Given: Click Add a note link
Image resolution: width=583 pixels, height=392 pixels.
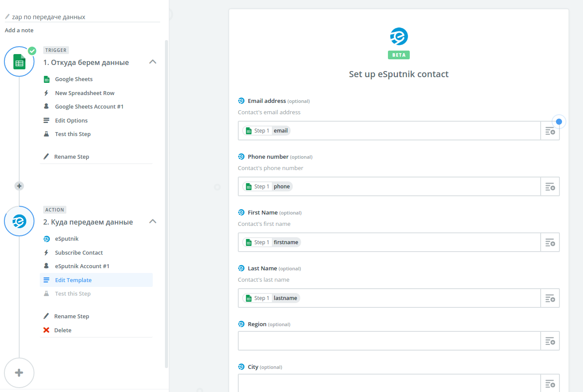Looking at the screenshot, I should (19, 31).
